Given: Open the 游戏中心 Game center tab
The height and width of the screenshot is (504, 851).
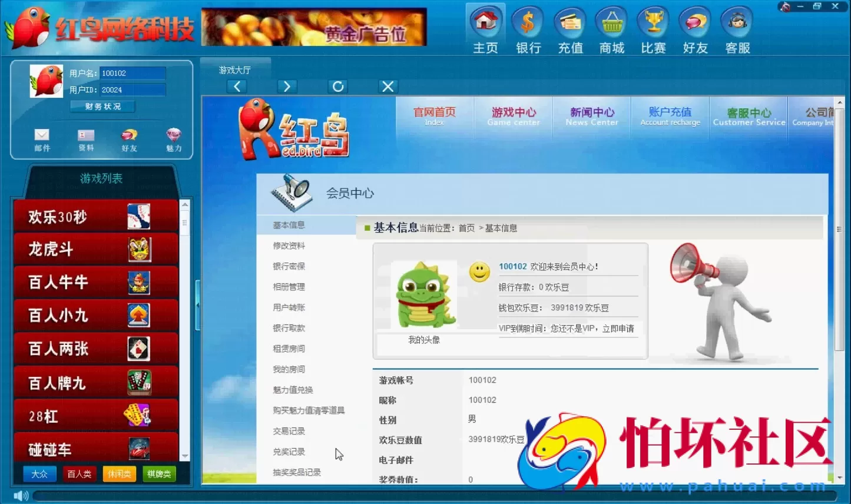Looking at the screenshot, I should coord(512,115).
